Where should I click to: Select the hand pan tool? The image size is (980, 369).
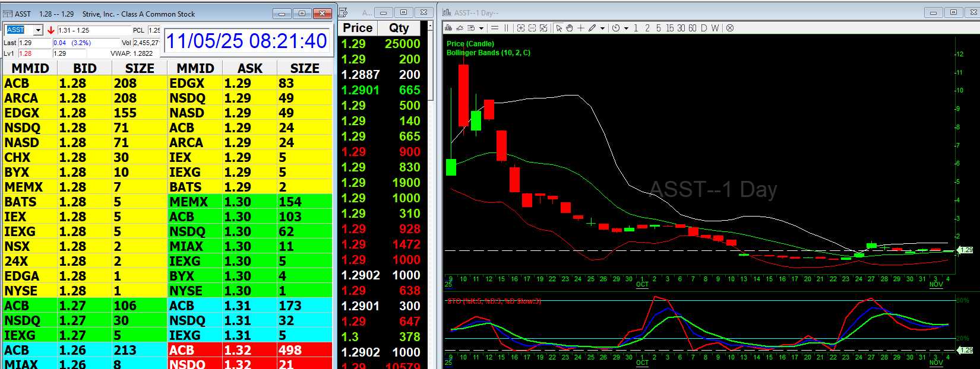[570, 28]
